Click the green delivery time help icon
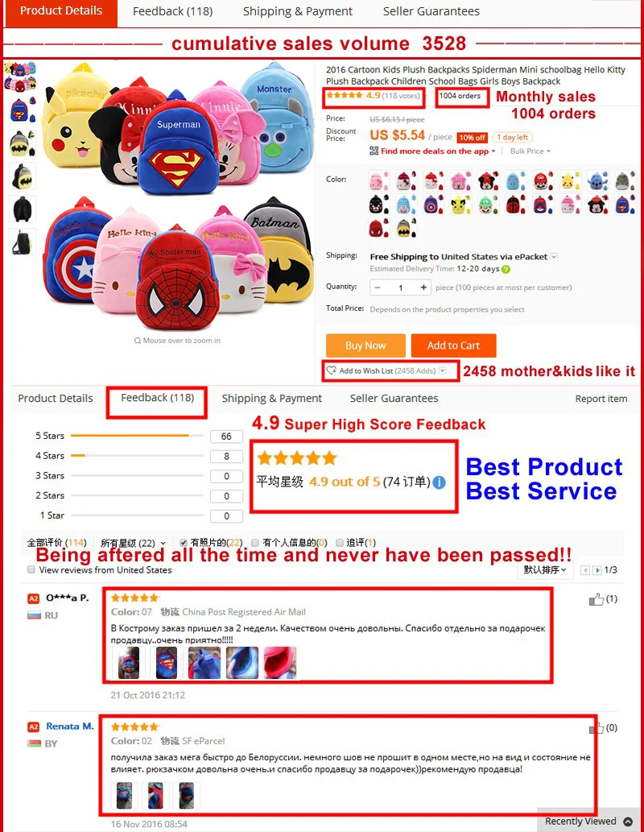The image size is (644, 832). (506, 269)
